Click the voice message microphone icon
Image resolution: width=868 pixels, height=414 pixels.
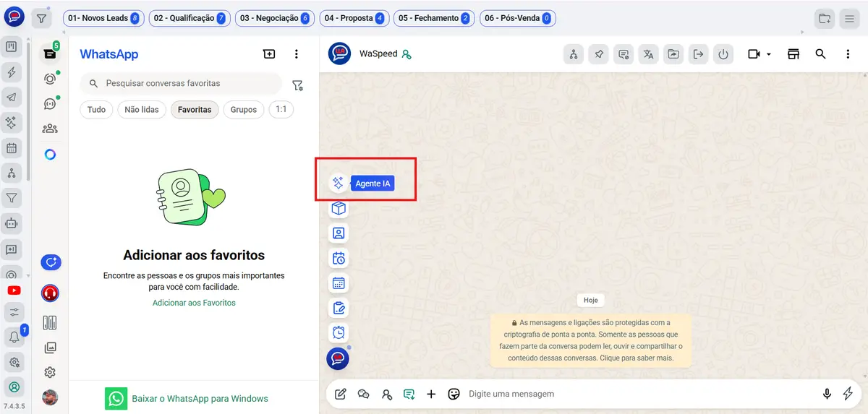point(827,394)
